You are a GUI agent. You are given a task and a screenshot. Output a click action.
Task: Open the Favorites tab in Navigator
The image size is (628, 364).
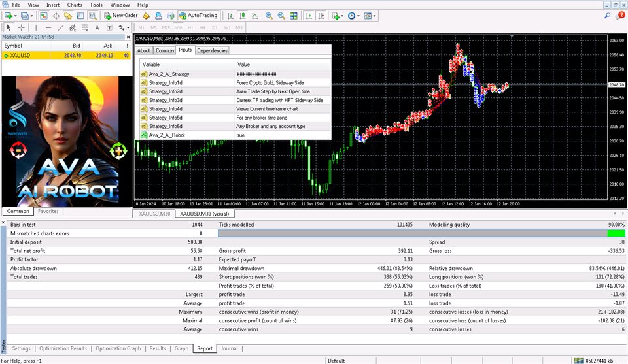(48, 211)
